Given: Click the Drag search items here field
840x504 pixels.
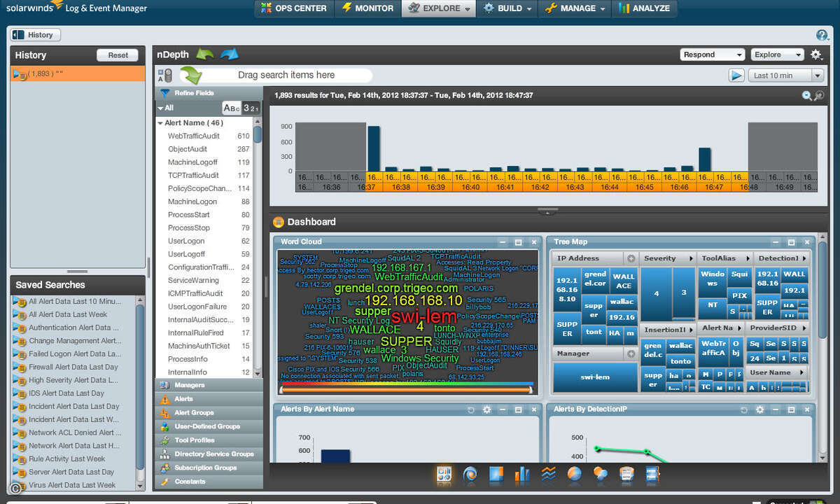Looking at the screenshot, I should coord(276,75).
